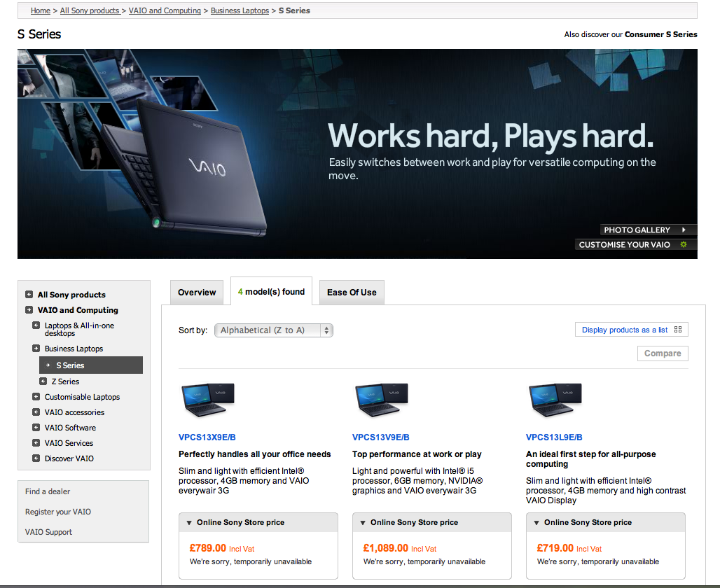The height and width of the screenshot is (588, 720).
Task: Open Discover VAIO sidebar item
Action: point(69,458)
